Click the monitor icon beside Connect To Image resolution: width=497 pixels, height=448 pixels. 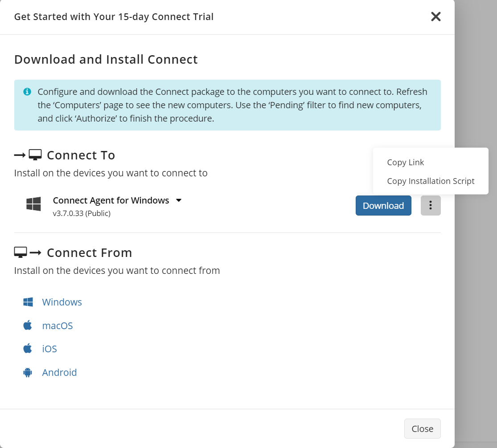[35, 154]
